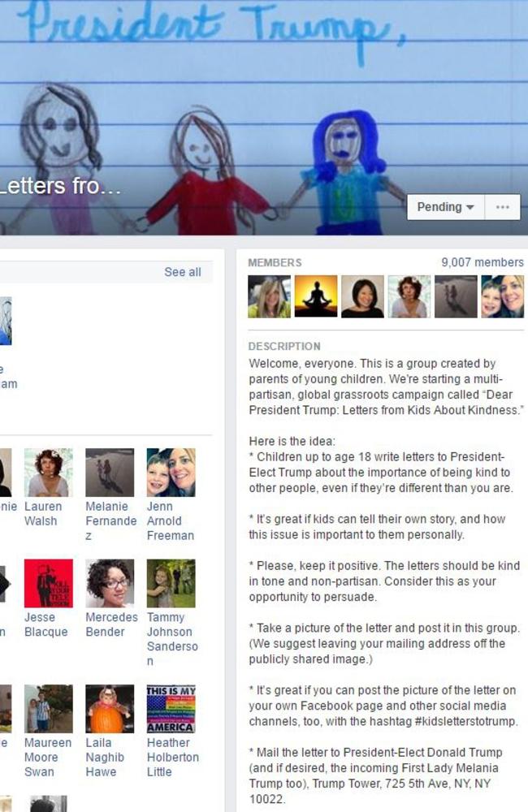
Task: Open the 9,007 members link
Action: coord(483,262)
